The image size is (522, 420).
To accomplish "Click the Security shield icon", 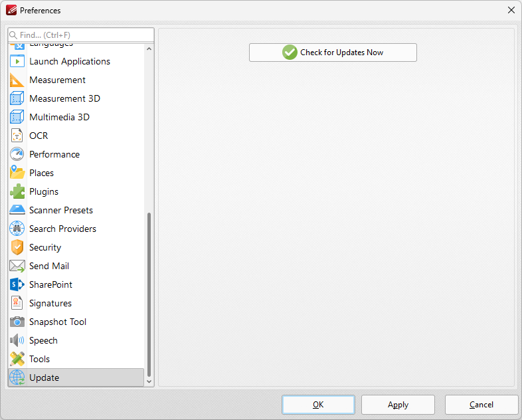I will coord(17,247).
